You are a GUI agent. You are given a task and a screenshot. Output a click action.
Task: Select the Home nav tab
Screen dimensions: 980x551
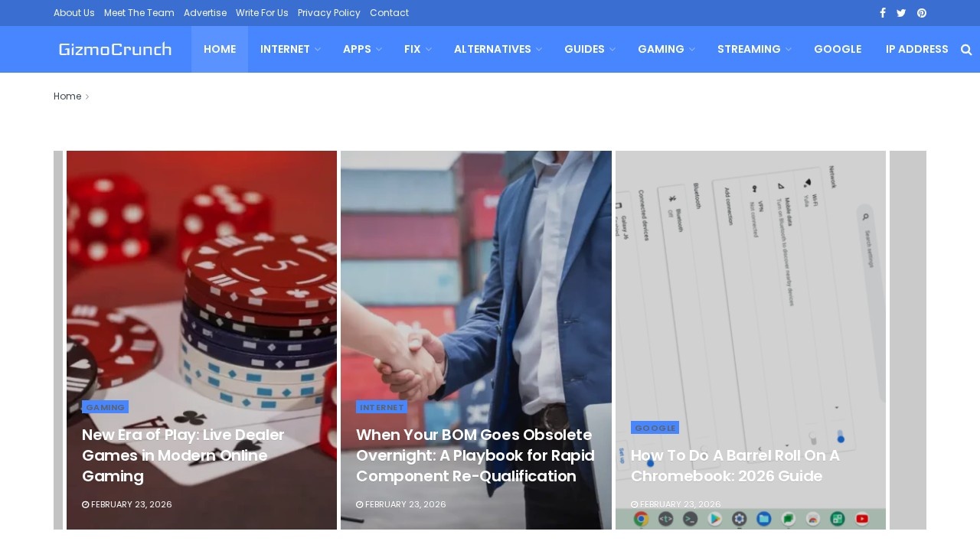[x=220, y=49]
